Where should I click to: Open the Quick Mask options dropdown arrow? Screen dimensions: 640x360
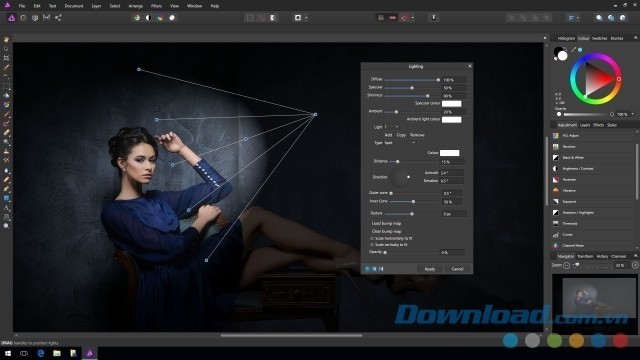coord(307,18)
